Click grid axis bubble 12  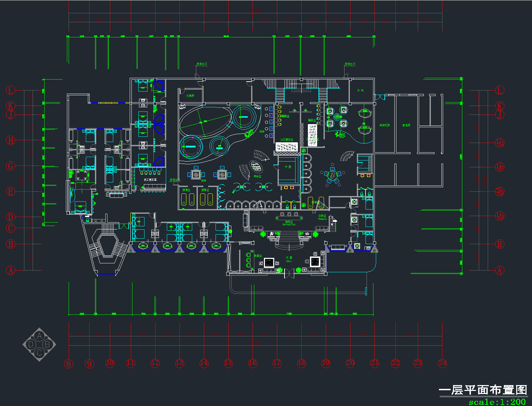pos(155,363)
